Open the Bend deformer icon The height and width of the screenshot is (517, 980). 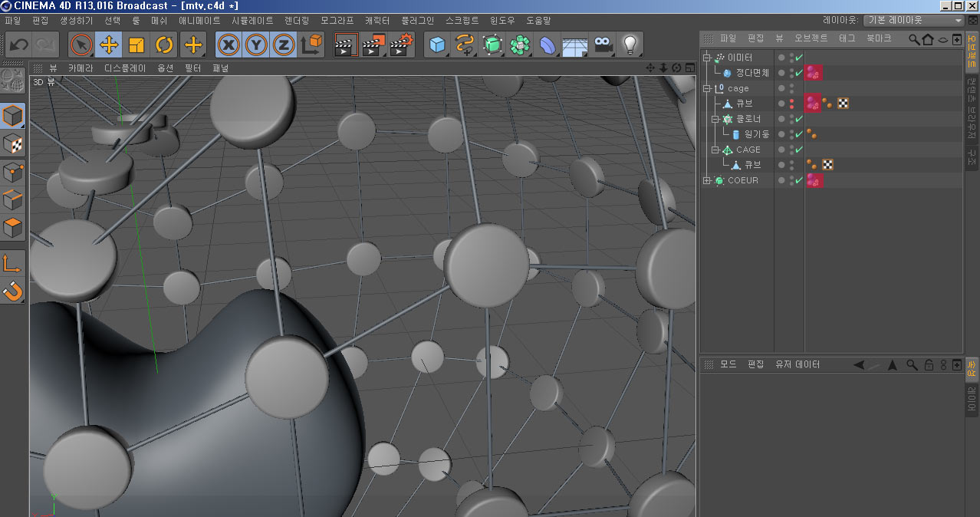pos(548,44)
